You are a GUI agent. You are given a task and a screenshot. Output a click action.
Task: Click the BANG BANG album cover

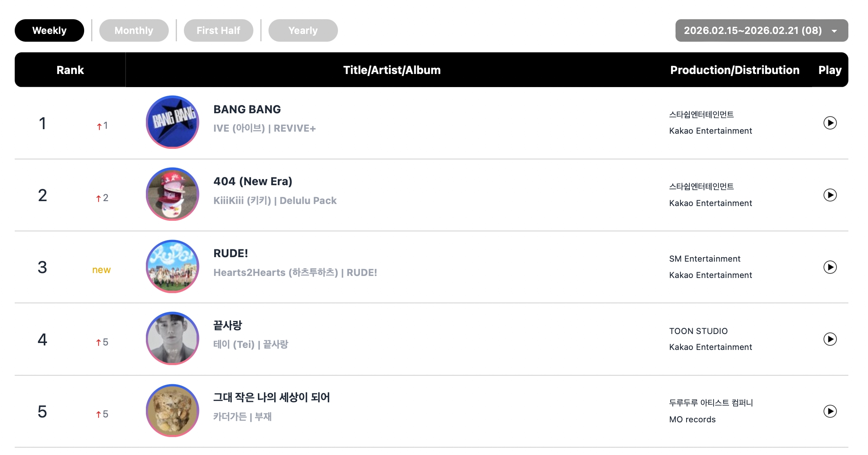172,122
